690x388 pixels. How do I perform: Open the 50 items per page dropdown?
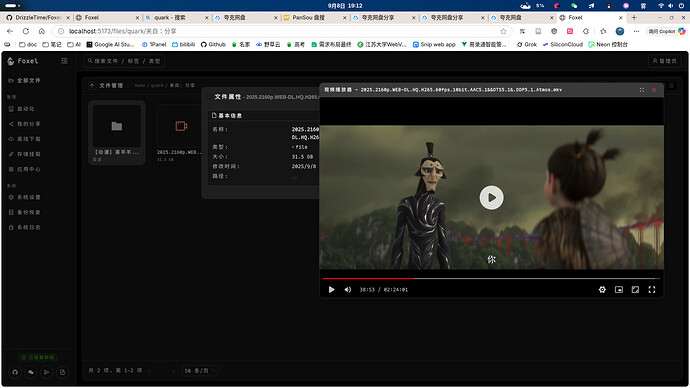pos(200,371)
